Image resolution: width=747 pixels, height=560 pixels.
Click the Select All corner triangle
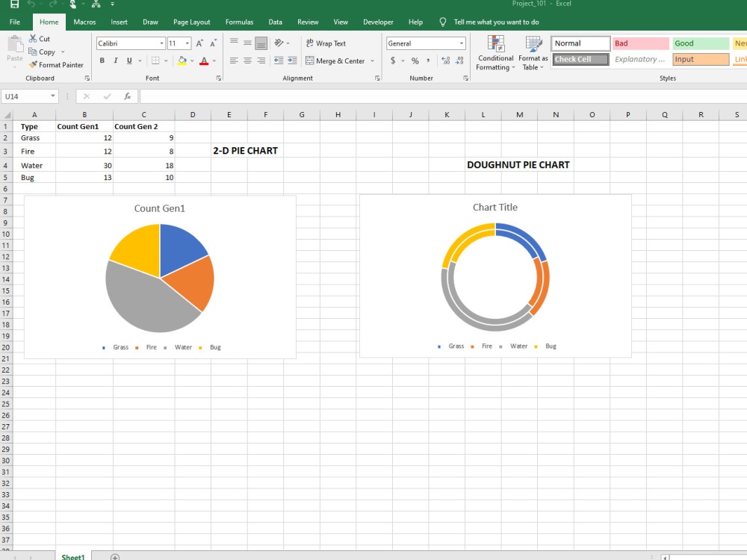pos(7,114)
